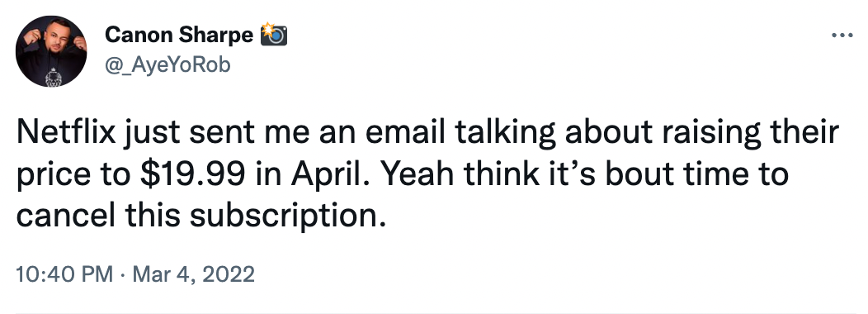Click the $19.99 price in the tweet
Screen dimensions: 868x314
pyautogui.click(x=192, y=174)
